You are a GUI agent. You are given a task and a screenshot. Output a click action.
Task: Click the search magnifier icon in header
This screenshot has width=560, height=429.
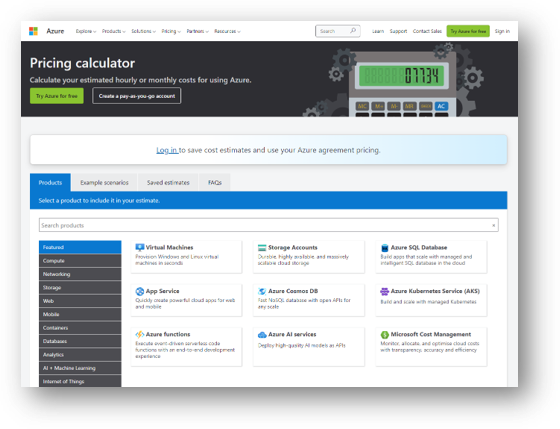tap(353, 31)
